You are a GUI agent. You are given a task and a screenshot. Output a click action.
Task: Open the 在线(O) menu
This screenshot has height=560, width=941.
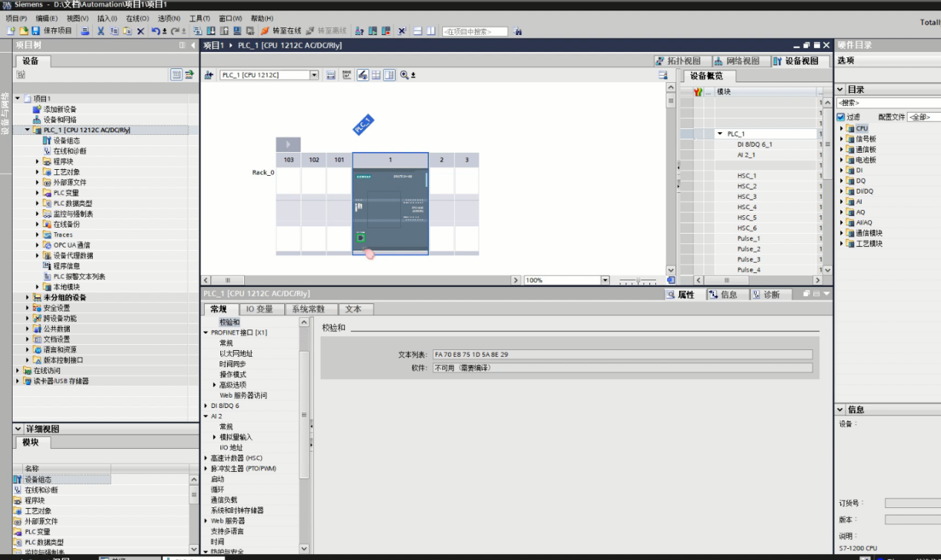(x=137, y=19)
